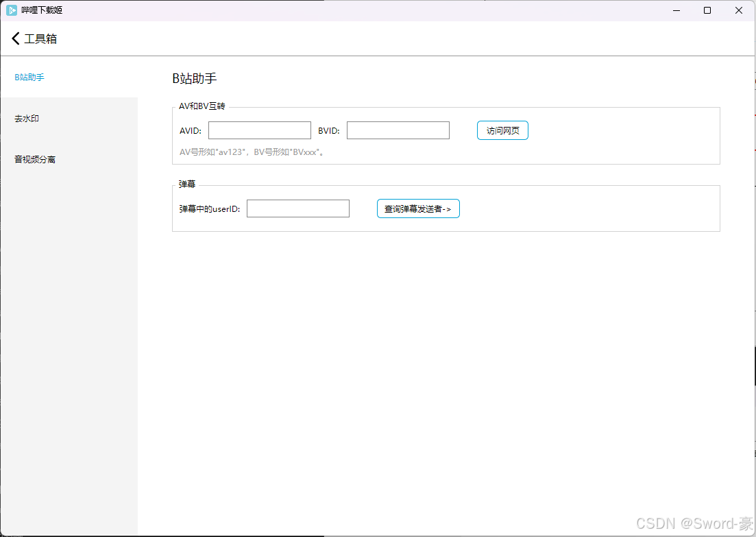Focus the BVID input field
Screen dimensions: 756x537
(398, 130)
